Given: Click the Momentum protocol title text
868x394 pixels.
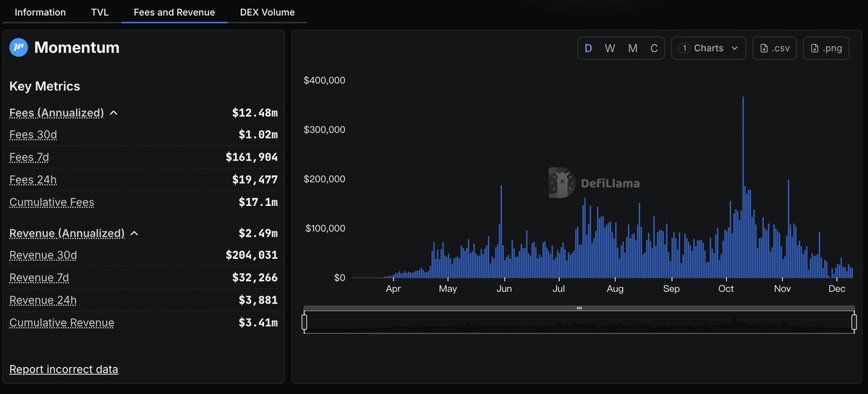Looking at the screenshot, I should point(77,48).
